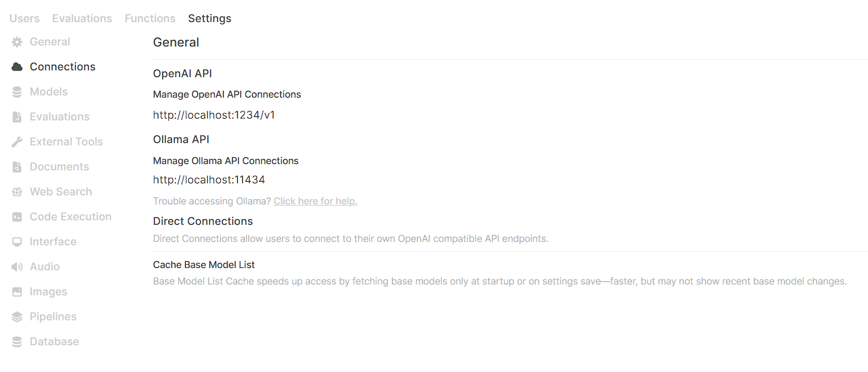868x372 pixels.
Task: Select the Audio speaker icon
Action: click(17, 267)
